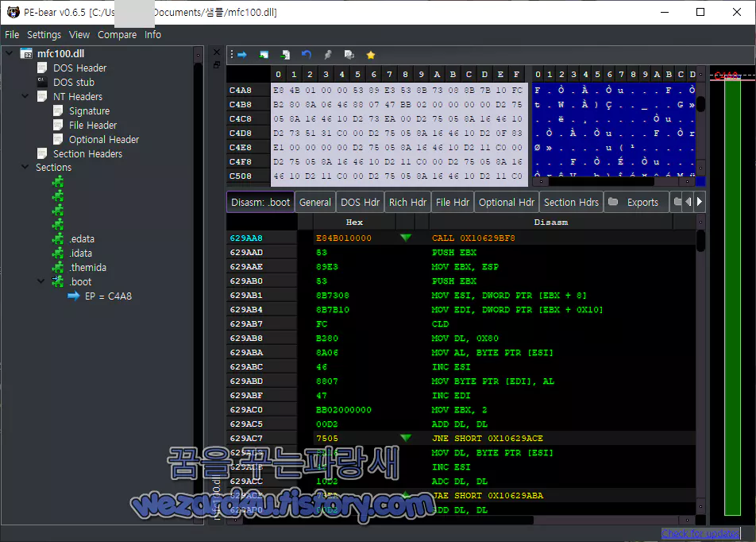Select the .themida section label
Viewport: 756px width, 542px height.
87,267
